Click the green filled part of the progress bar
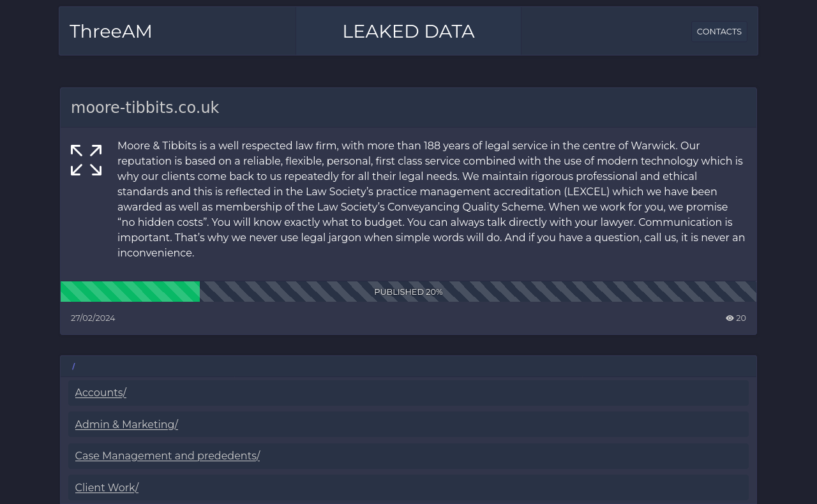 [130, 292]
